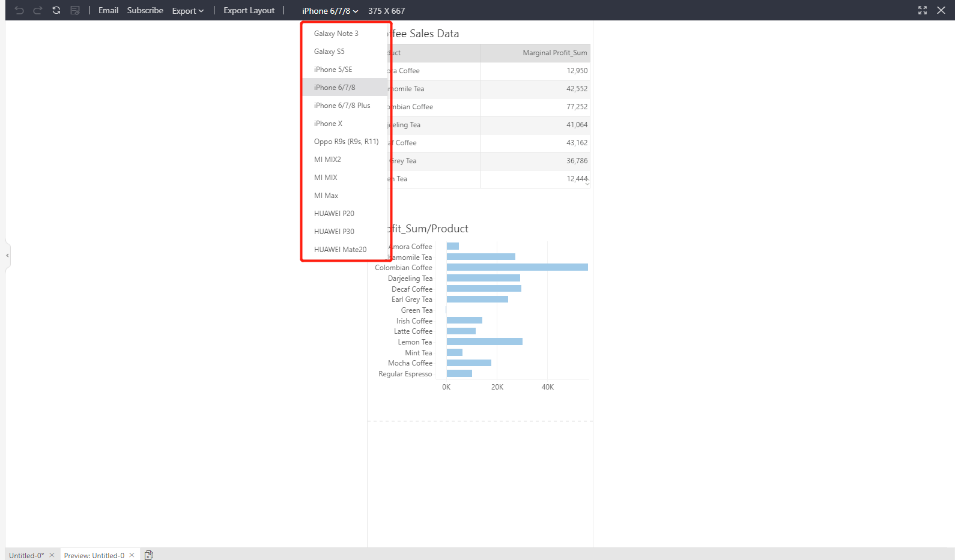
Task: Click the Export Layout button
Action: [249, 10]
